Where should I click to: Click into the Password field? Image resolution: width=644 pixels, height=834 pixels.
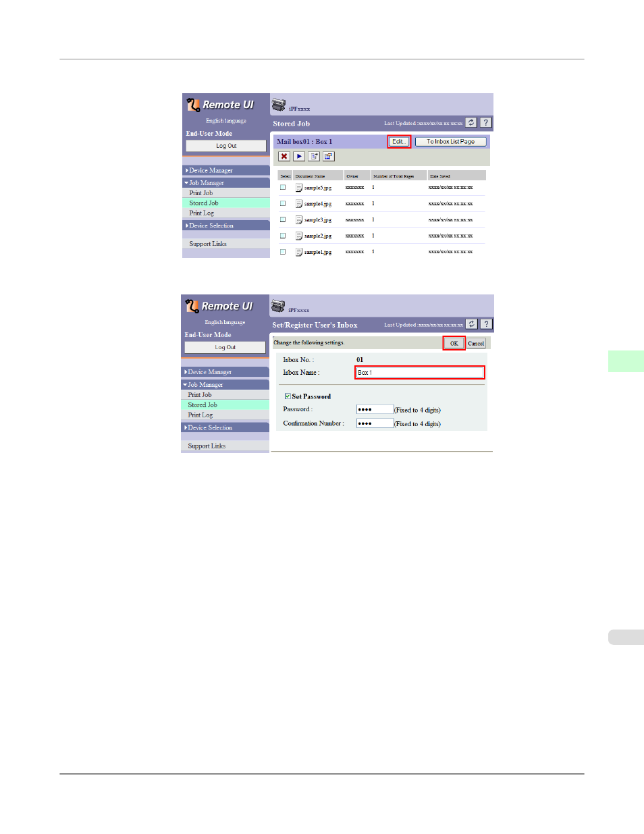(375, 409)
